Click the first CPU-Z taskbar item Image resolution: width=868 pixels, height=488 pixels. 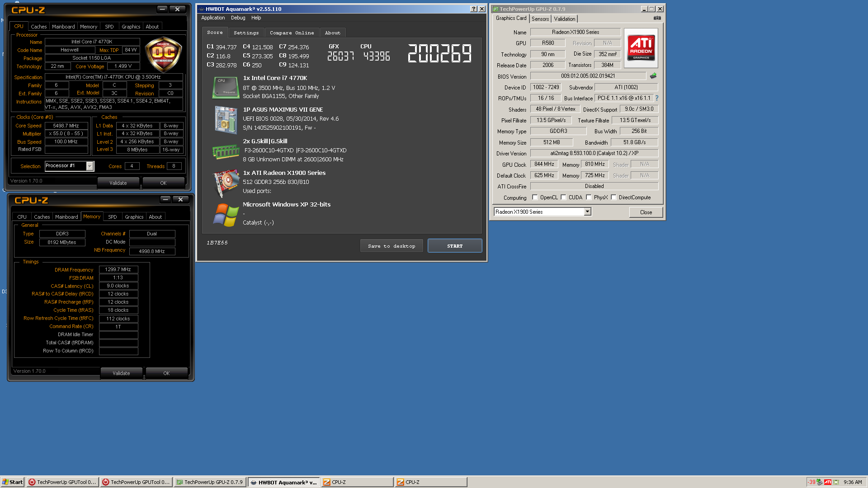coord(357,482)
